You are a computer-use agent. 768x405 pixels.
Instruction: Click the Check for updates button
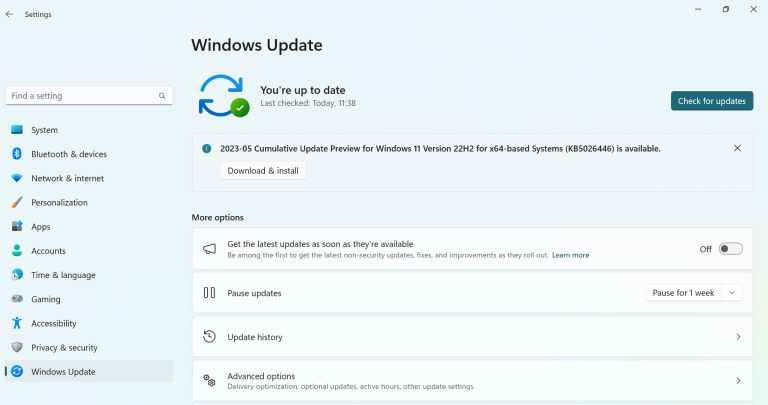click(x=711, y=101)
